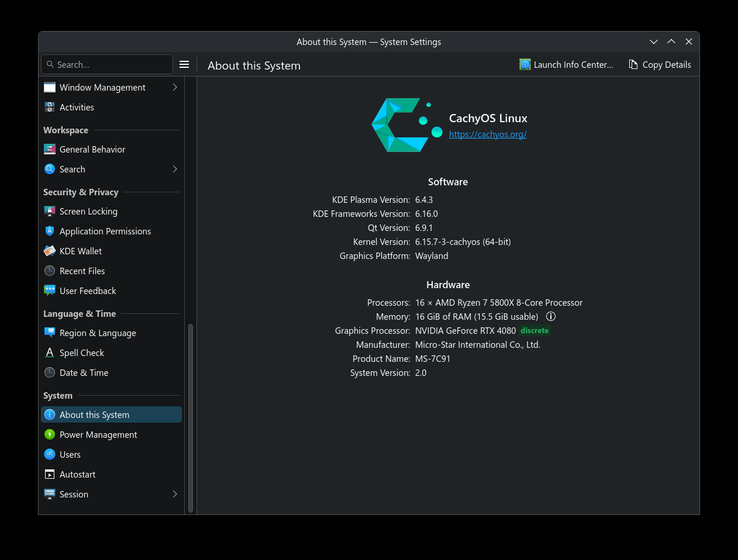Click the memory information circle icon
The width and height of the screenshot is (738, 560).
(551, 316)
